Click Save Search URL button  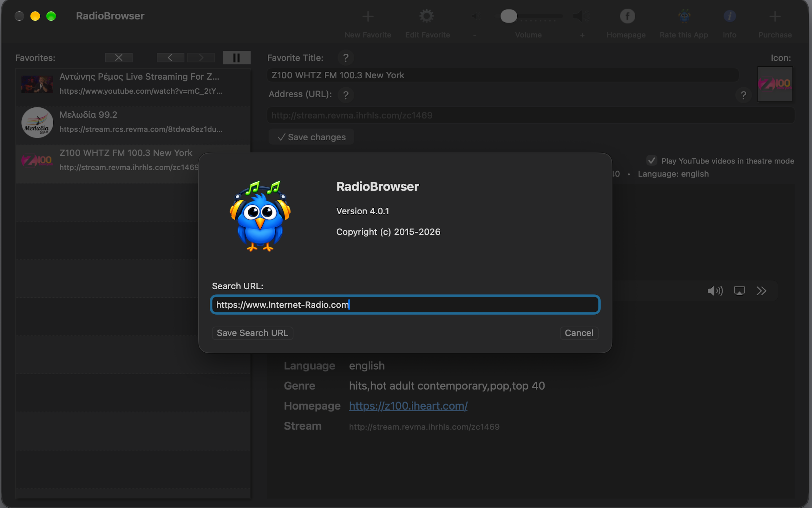[x=252, y=333]
